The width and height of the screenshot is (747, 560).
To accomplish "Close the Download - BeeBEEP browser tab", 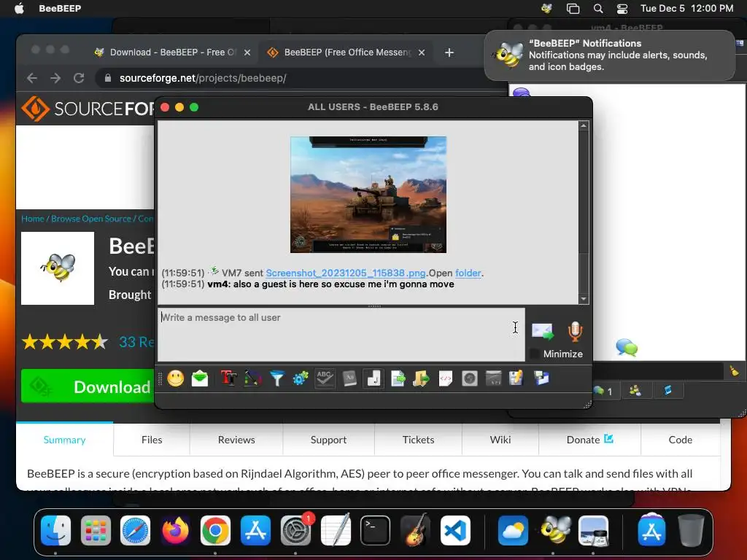I will tap(247, 52).
